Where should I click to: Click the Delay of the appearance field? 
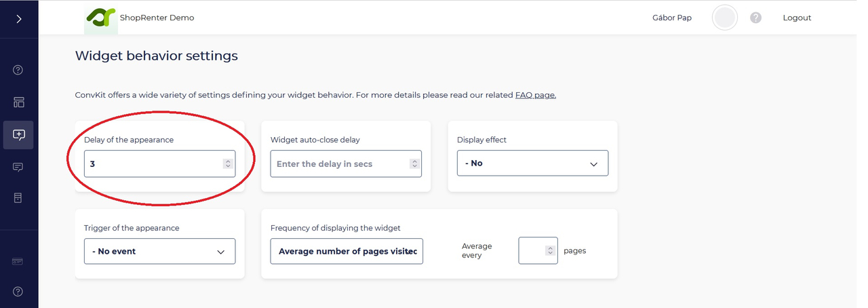(155, 163)
